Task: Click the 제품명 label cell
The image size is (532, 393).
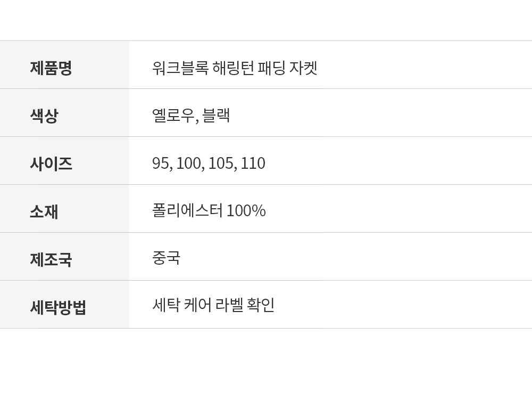Action: click(64, 65)
